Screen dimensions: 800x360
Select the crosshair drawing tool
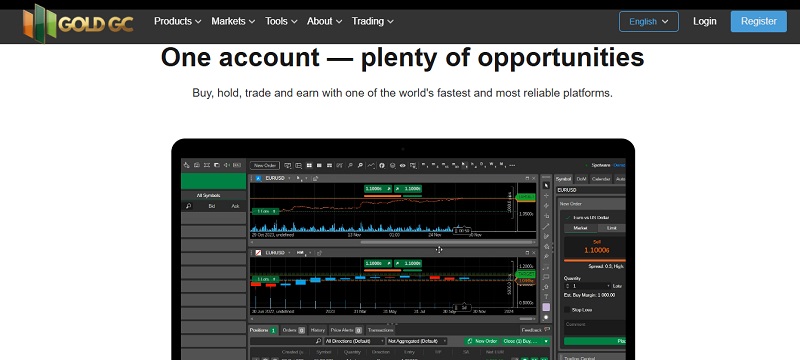[x=546, y=195]
